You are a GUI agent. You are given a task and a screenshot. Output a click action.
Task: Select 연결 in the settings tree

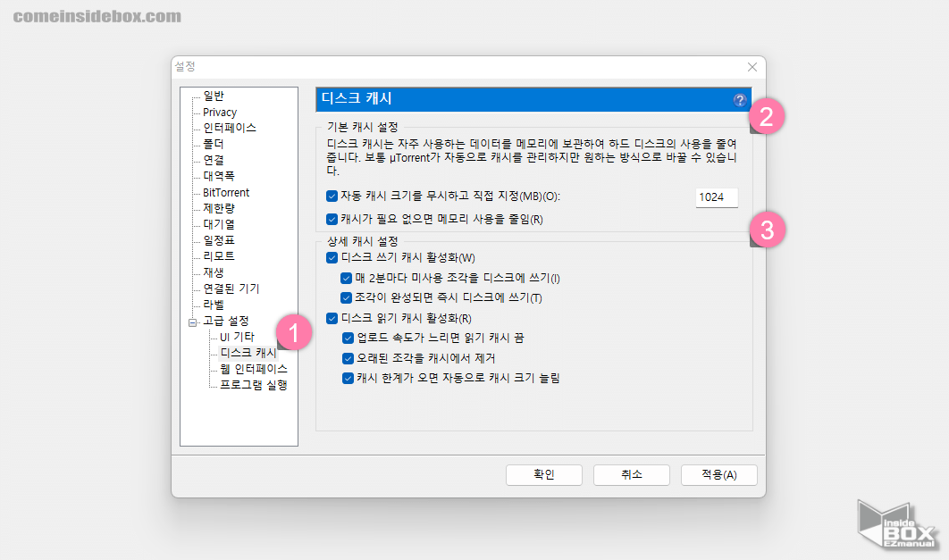click(214, 160)
